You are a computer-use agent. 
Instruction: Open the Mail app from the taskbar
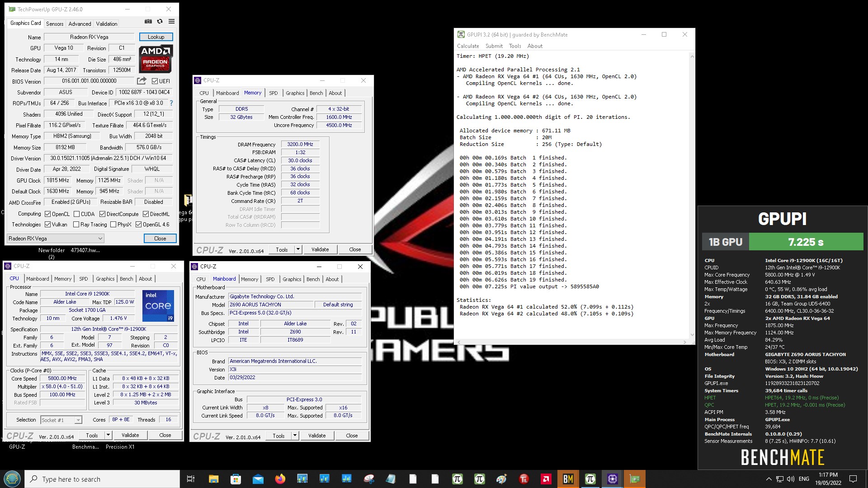coord(258,479)
